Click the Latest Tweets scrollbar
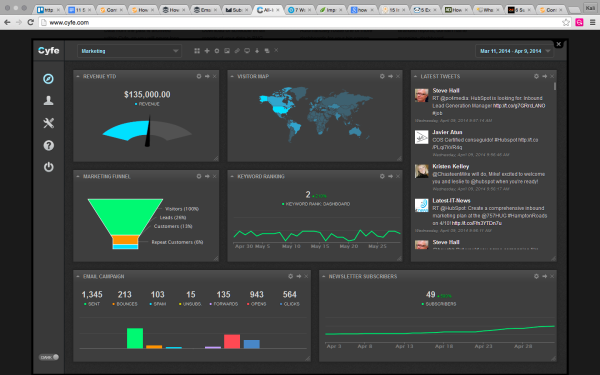This screenshot has width=600, height=375. (x=554, y=86)
